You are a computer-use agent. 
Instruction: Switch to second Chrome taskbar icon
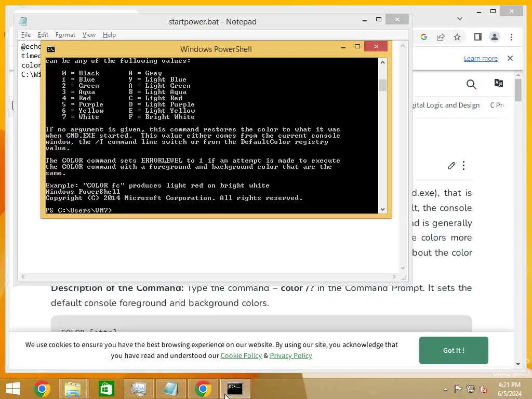pos(203,389)
